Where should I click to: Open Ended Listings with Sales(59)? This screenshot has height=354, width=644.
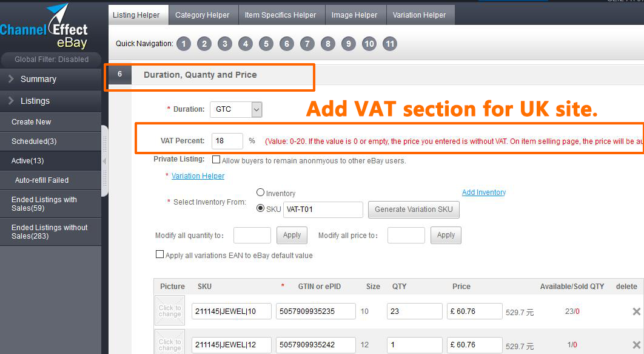(50, 204)
